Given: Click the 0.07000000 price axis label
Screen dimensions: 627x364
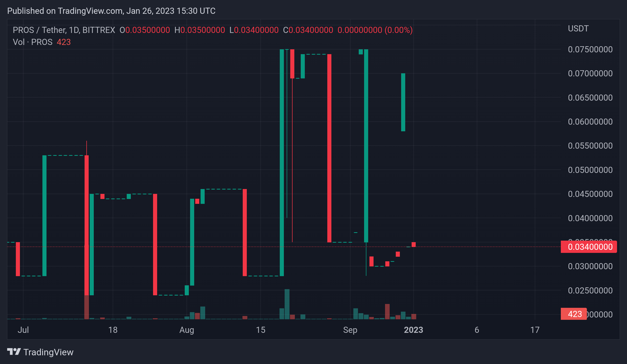Looking at the screenshot, I should click(590, 74).
